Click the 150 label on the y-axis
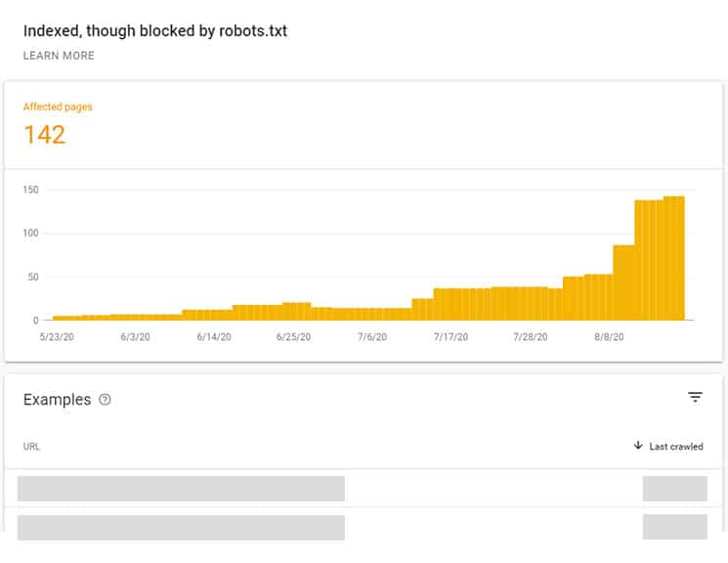Image resolution: width=728 pixels, height=563 pixels. coord(30,190)
